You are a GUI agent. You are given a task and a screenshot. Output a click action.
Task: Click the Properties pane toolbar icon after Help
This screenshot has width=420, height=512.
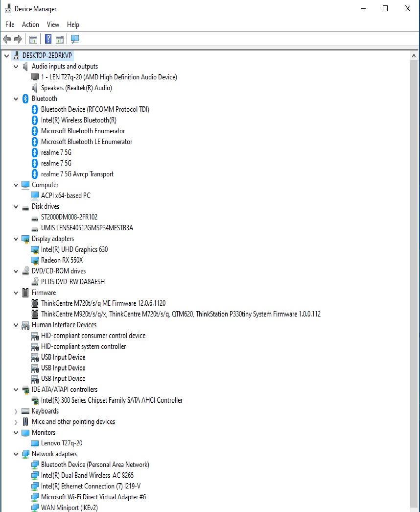(60, 39)
